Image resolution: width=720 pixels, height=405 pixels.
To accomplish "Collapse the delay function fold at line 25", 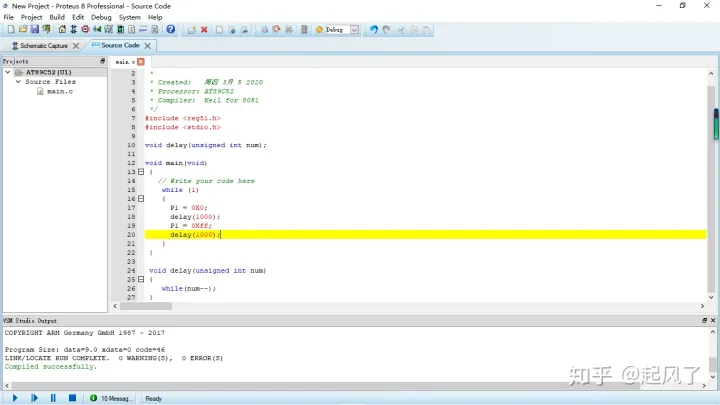I will click(141, 279).
